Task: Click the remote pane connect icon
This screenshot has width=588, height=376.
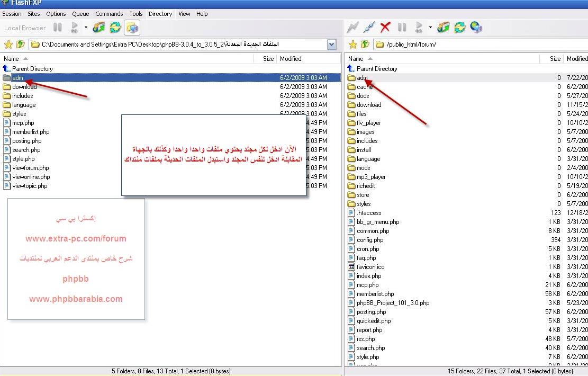Action: point(352,28)
